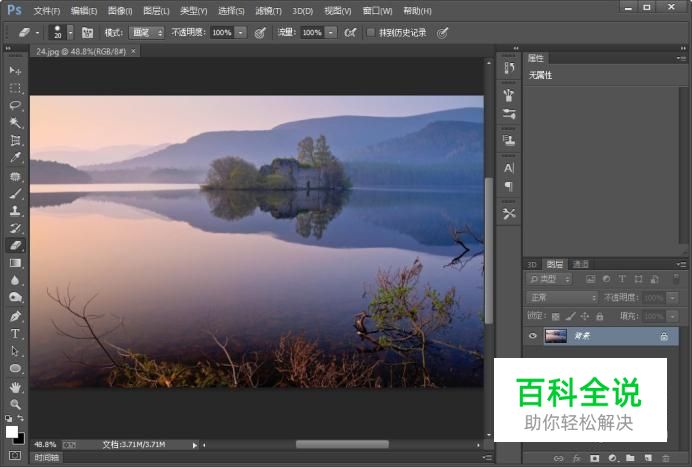Screen dimensions: 692x467
Task: Click the horizontal scrollbar thumb
Action: coord(342,444)
